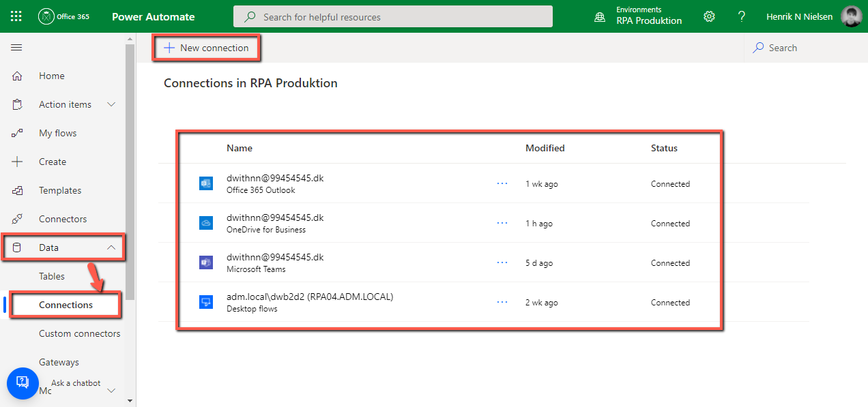Screen dimensions: 868x407
Task: Open the Create page
Action: (53, 162)
